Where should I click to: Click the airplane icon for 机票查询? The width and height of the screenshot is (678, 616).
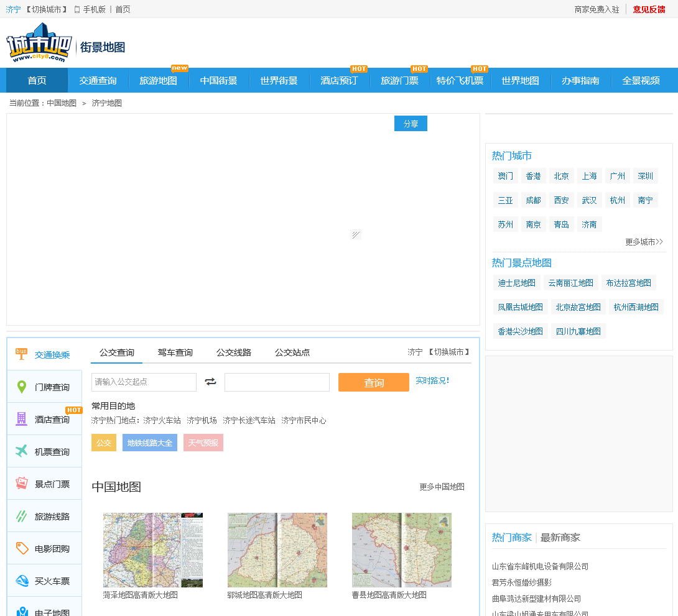click(21, 451)
